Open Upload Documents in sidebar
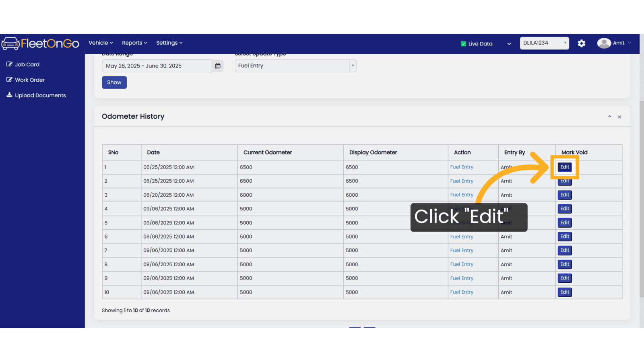 pyautogui.click(x=36, y=95)
